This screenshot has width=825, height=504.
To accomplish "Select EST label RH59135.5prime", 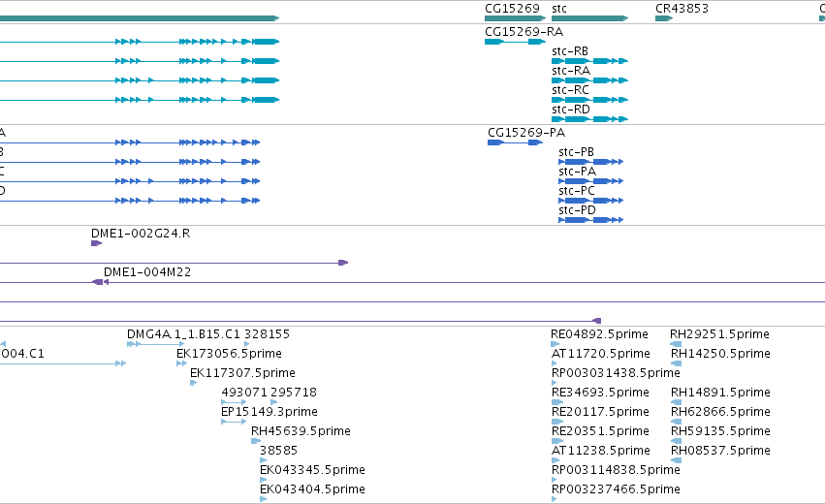I will [721, 431].
